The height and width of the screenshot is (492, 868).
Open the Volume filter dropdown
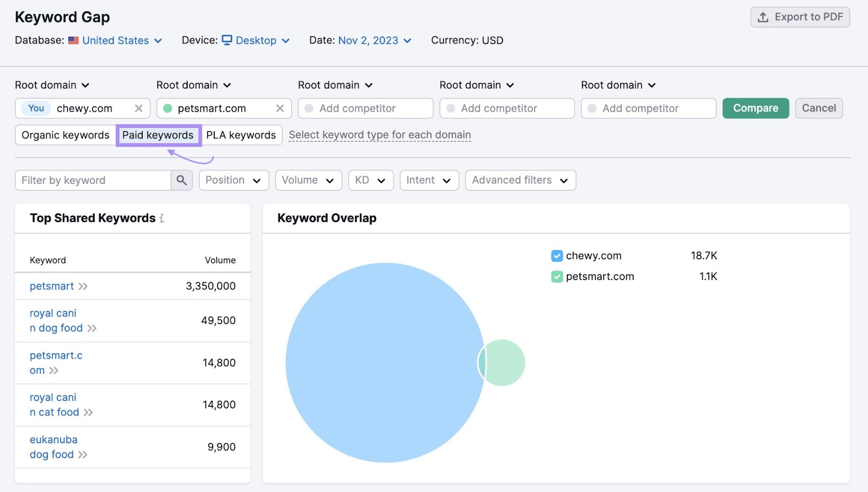[308, 180]
